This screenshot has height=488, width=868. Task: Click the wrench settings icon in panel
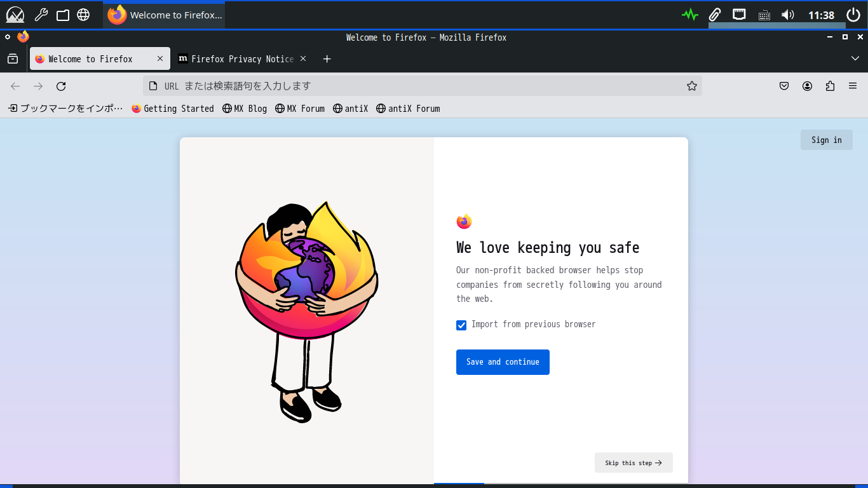[41, 15]
